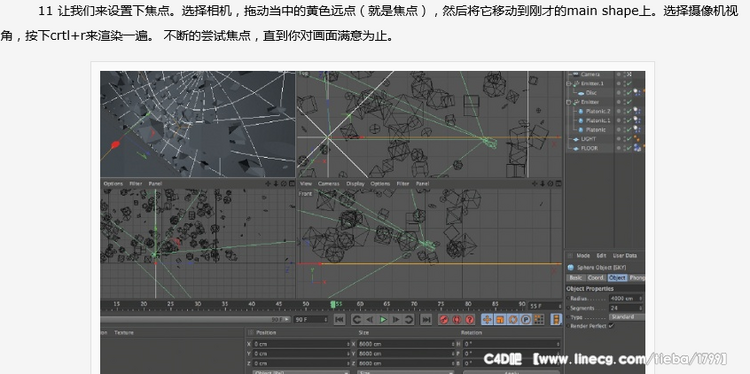This screenshot has width=750, height=374.
Task: Click the sphere icon beside Sphere Object
Action: coord(570,268)
